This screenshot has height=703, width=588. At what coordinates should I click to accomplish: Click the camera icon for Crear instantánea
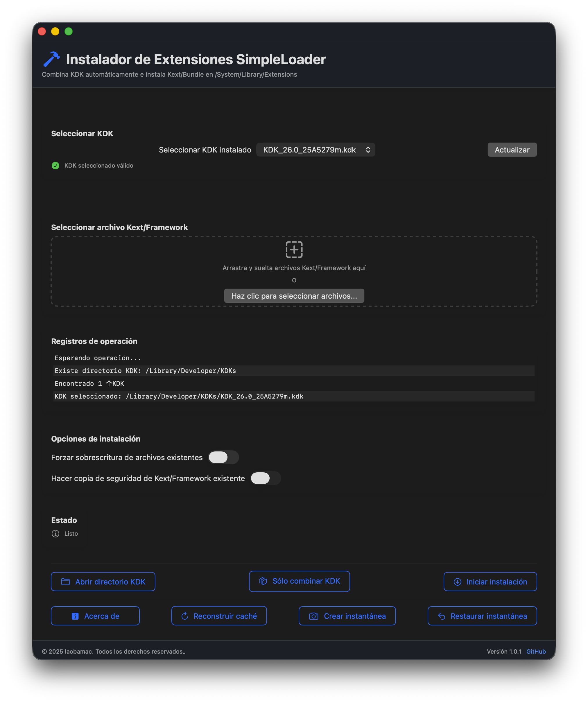tap(313, 616)
